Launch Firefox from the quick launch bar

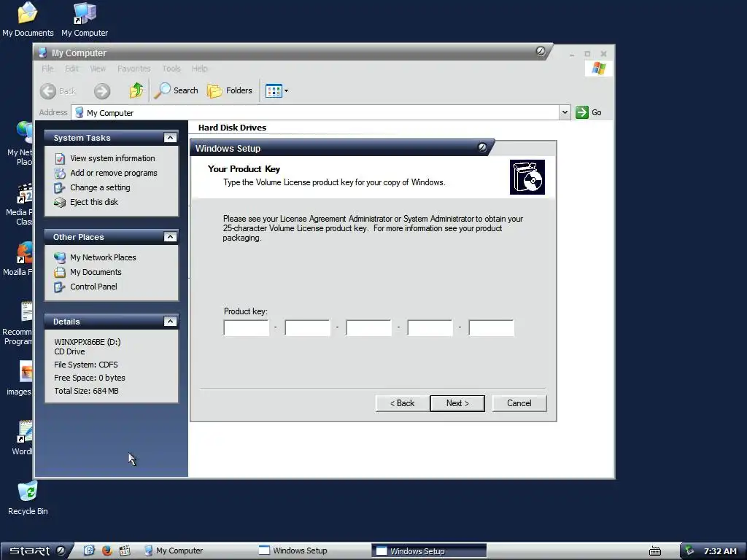click(x=107, y=551)
